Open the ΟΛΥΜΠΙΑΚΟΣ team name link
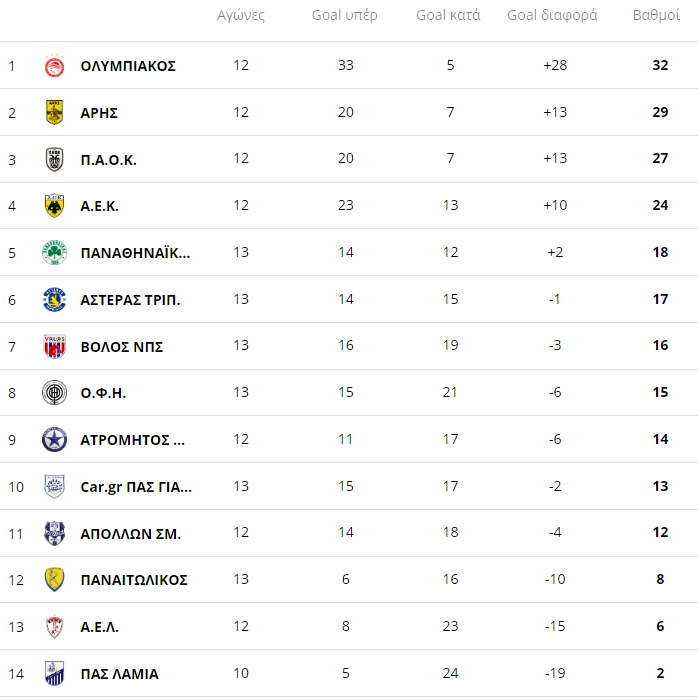Viewport: 698px width, 700px height. (x=128, y=66)
